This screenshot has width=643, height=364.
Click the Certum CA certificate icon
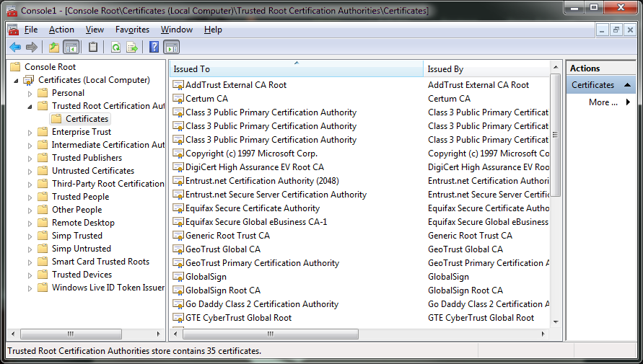tap(178, 99)
